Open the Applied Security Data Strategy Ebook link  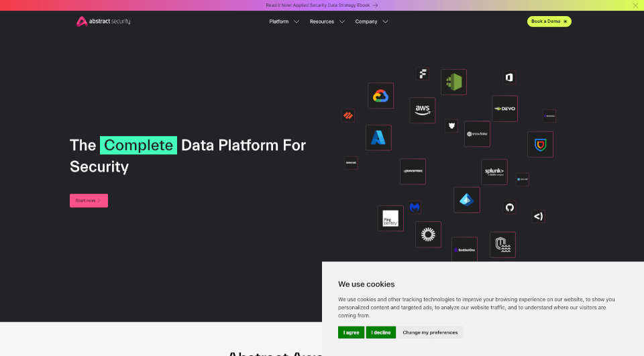point(321,5)
